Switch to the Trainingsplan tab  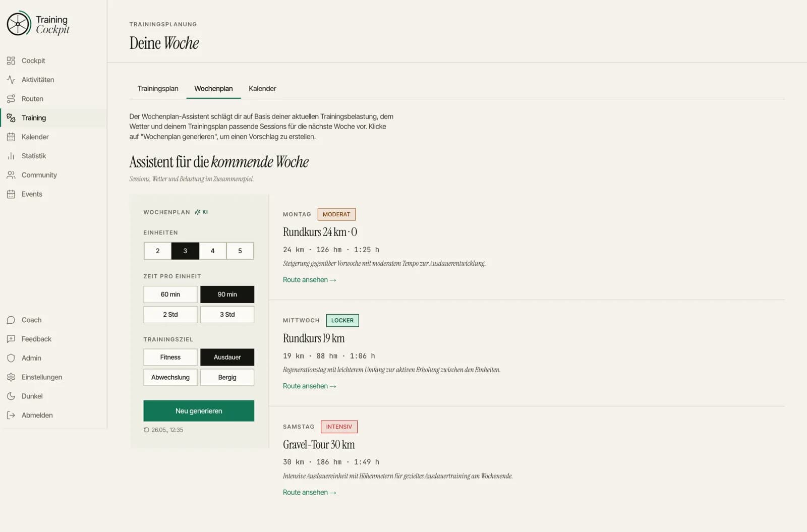158,89
